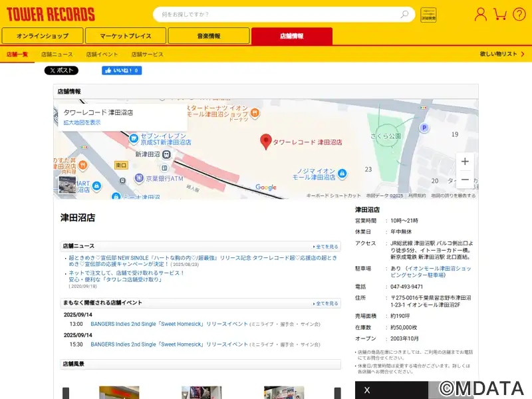This screenshot has width=532, height=399.
Task: Click 拡大地図を表示 link on the map
Action: click(x=82, y=122)
